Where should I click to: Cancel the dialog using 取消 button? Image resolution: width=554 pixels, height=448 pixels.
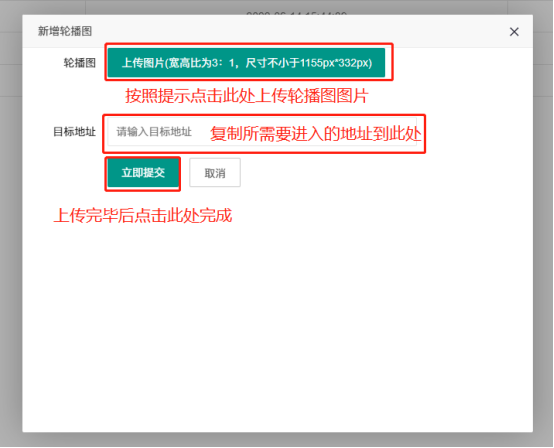[215, 173]
